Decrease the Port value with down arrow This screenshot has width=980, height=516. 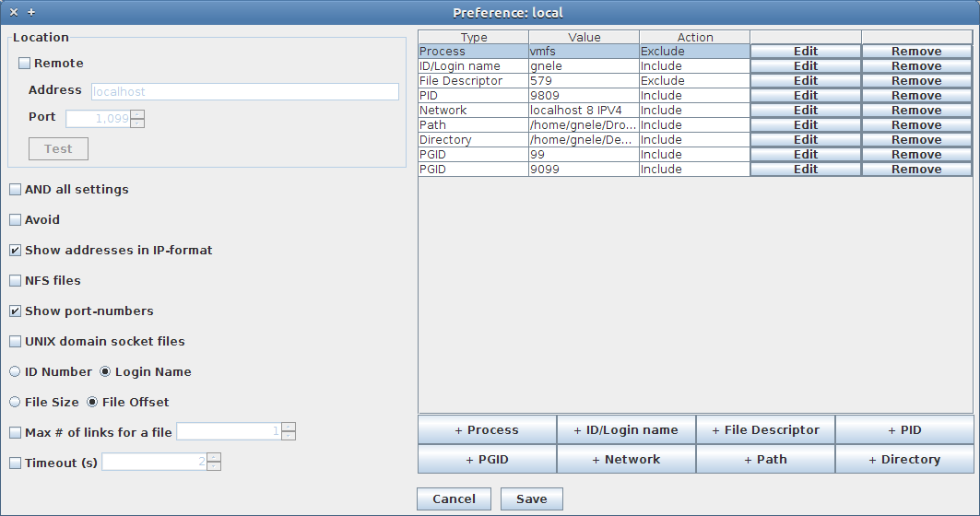(137, 123)
